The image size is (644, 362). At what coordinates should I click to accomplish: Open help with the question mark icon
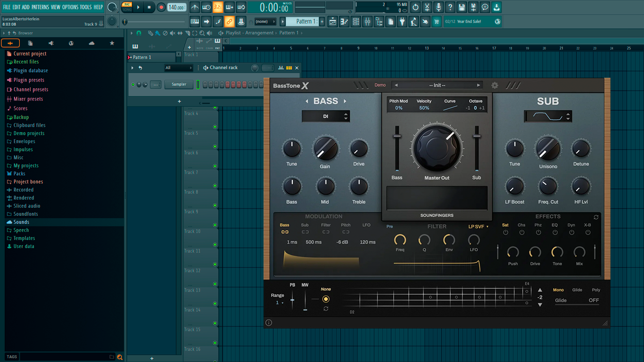(x=450, y=7)
